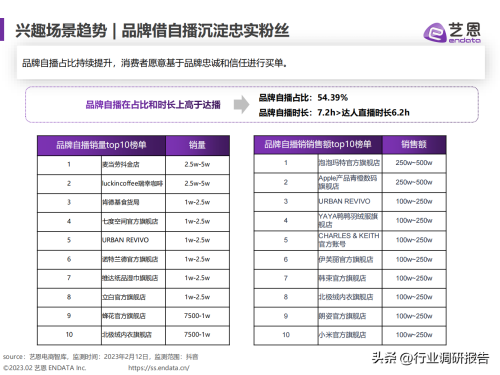The image size is (500, 375).
Task: Select the 品牌自播占比: 54.39% line
Action: (303, 98)
